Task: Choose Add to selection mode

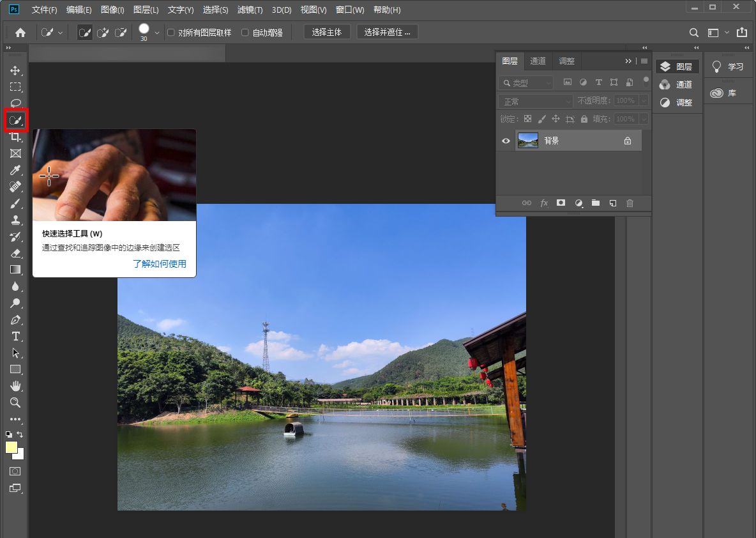Action: (103, 33)
